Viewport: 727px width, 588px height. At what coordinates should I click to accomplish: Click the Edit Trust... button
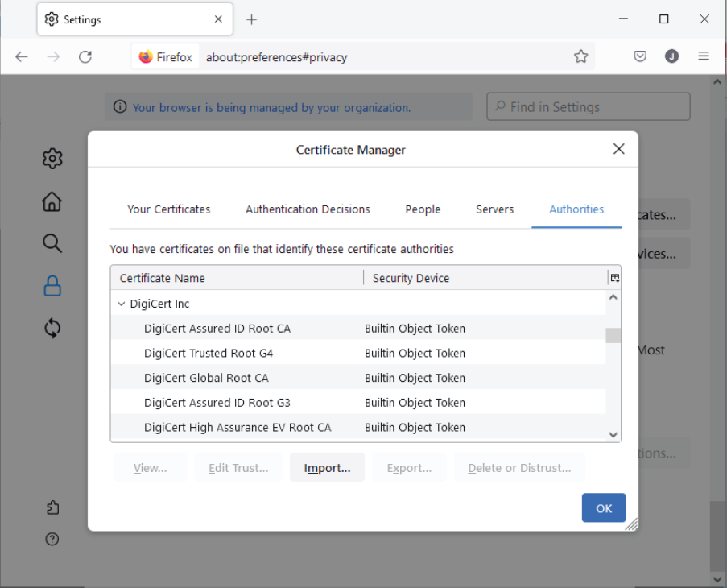(238, 467)
